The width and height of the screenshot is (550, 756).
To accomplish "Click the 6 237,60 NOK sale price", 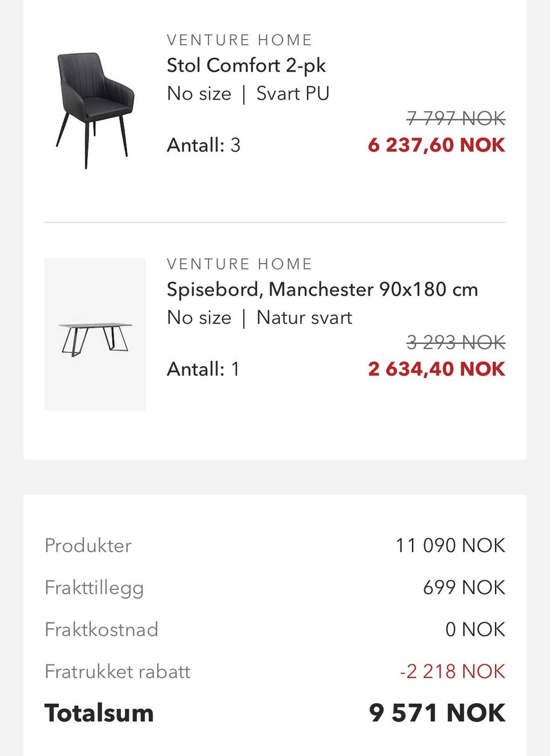I will pyautogui.click(x=437, y=145).
